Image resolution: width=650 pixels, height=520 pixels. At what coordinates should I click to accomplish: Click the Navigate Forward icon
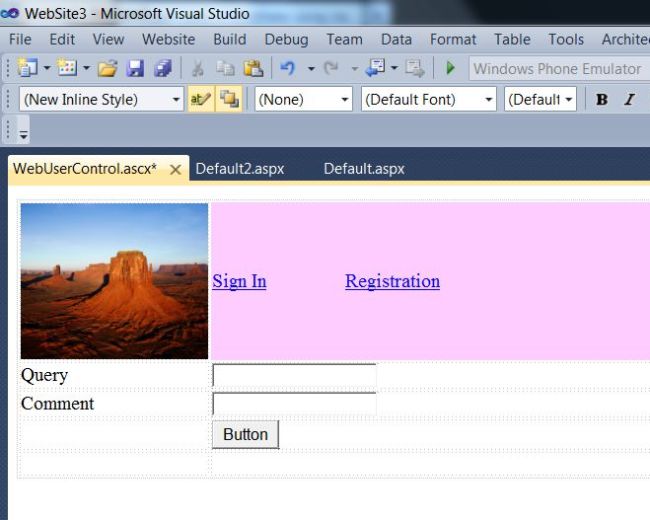coord(415,68)
